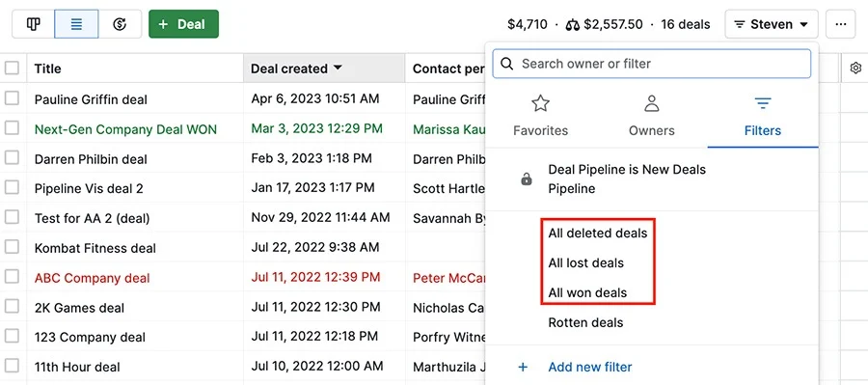
Task: Click the person Owners icon
Action: click(x=652, y=103)
